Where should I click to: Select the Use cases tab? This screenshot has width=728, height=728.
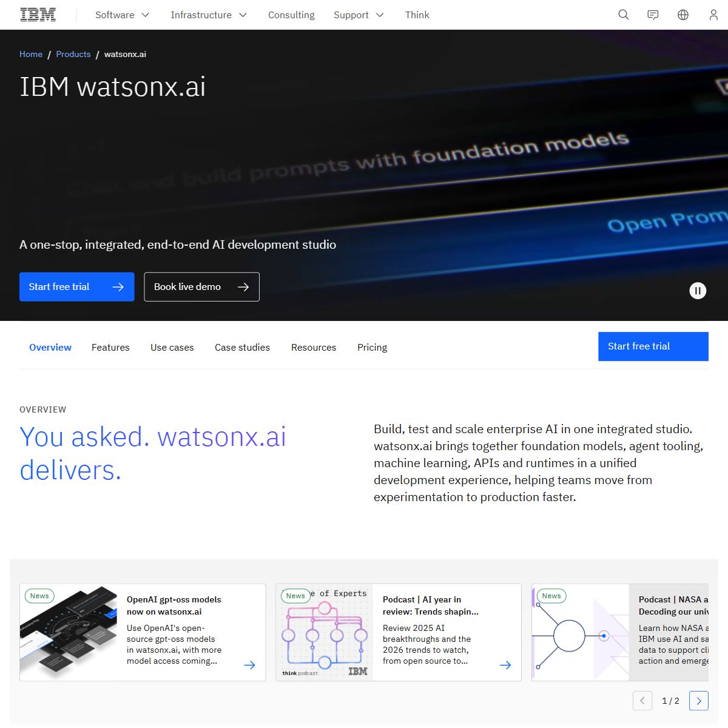point(172,347)
